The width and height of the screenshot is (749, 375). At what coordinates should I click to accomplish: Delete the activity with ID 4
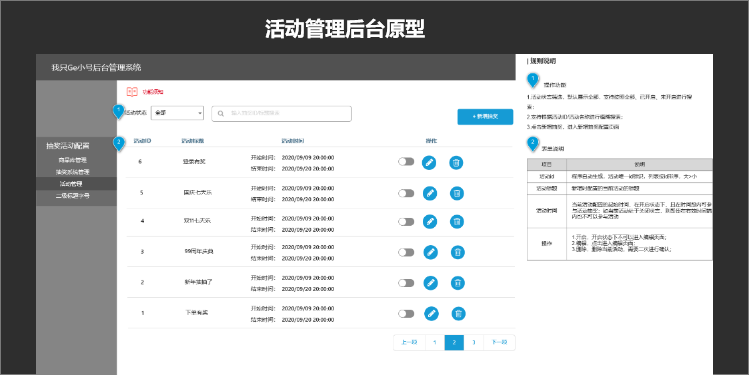pyautogui.click(x=457, y=222)
